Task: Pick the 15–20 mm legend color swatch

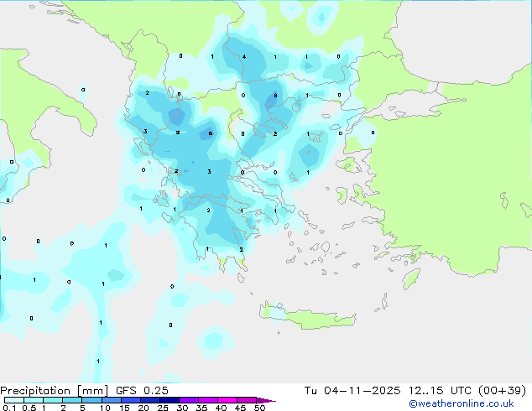Action: click(x=131, y=400)
